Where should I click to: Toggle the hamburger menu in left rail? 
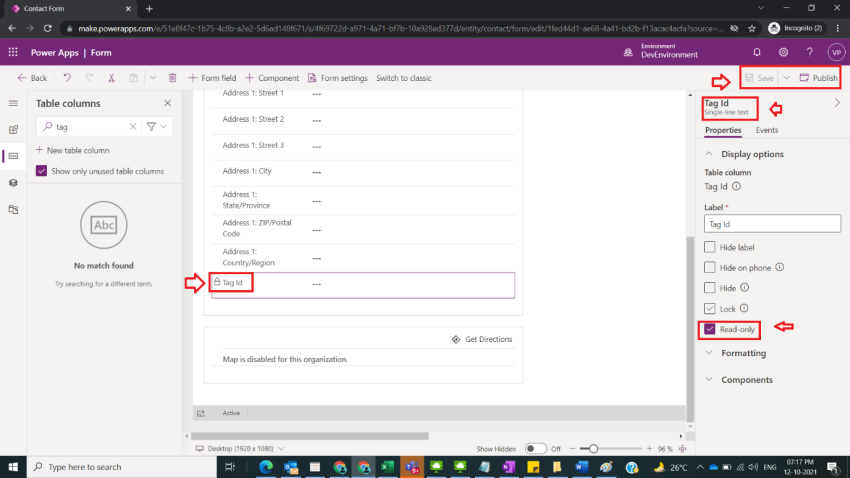pos(14,103)
